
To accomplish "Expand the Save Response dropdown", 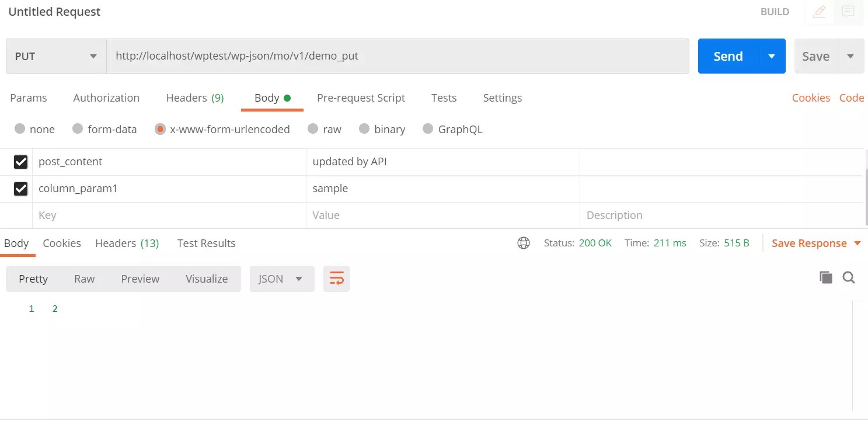I will 857,243.
